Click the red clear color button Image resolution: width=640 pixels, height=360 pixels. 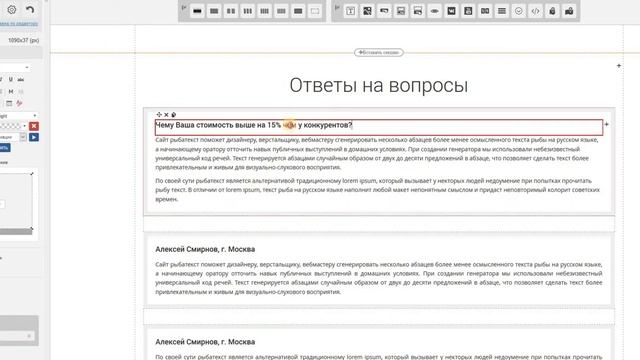click(x=34, y=126)
